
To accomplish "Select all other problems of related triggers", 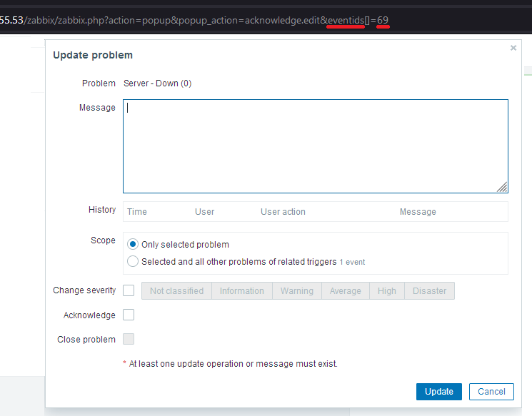I will point(133,261).
